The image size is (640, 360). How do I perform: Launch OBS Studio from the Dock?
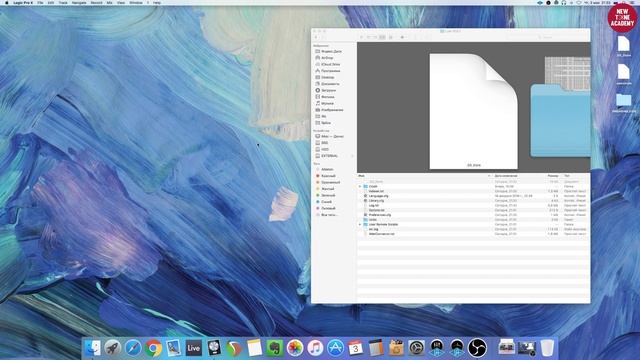tap(477, 348)
